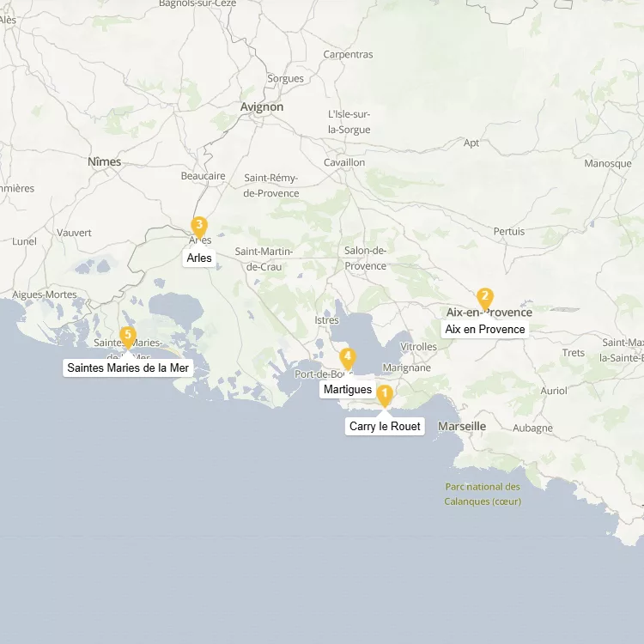
Task: Open the Saintes Maries de la Mer label
Action: [128, 368]
